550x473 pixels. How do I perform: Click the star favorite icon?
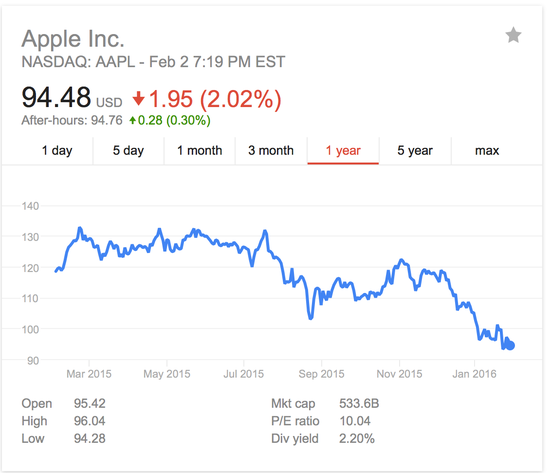coord(513,35)
